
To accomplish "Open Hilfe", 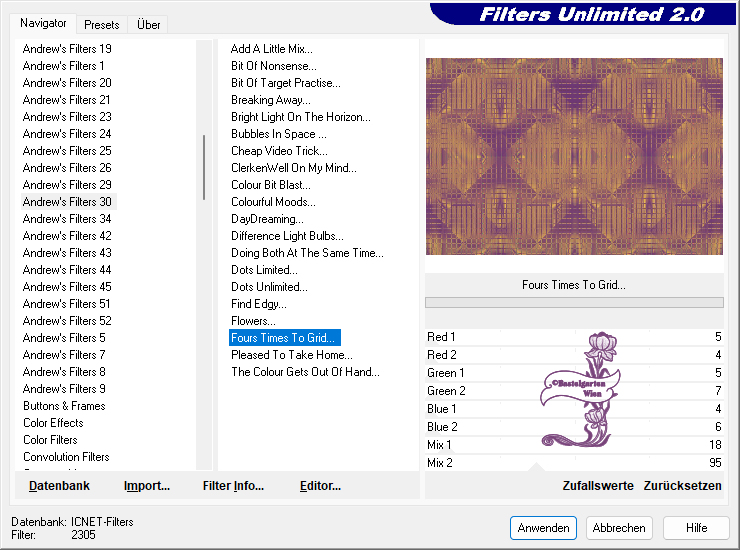I will tap(696, 528).
